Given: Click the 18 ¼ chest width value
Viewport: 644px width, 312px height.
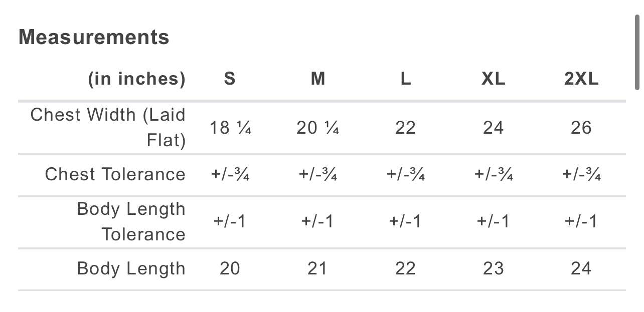Looking at the screenshot, I should pyautogui.click(x=230, y=128).
